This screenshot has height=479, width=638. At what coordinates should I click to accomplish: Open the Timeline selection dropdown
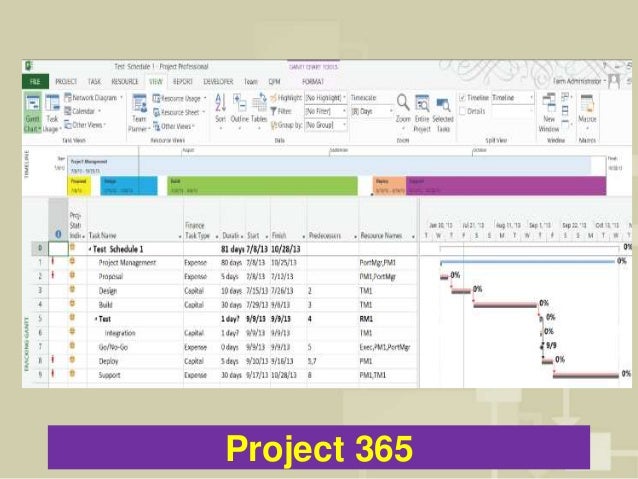513,98
